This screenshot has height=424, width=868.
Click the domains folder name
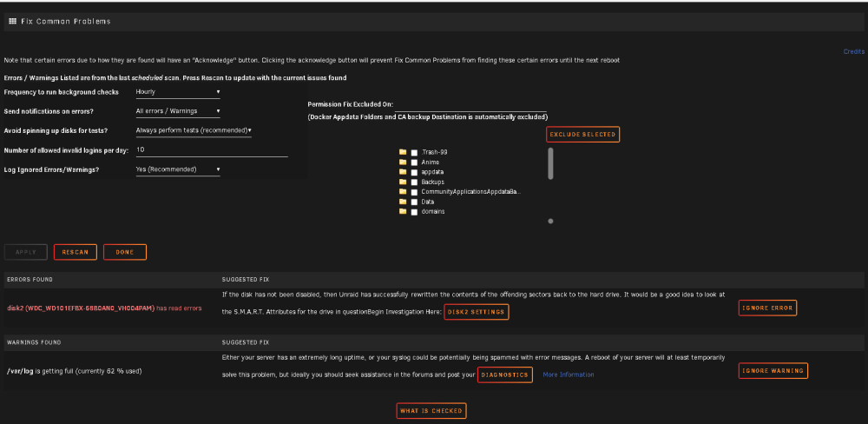click(433, 212)
